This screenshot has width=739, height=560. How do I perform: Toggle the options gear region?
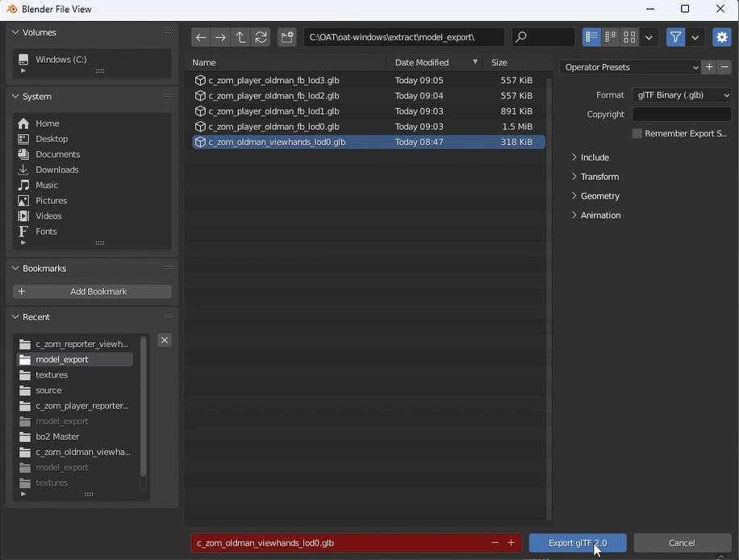point(721,37)
